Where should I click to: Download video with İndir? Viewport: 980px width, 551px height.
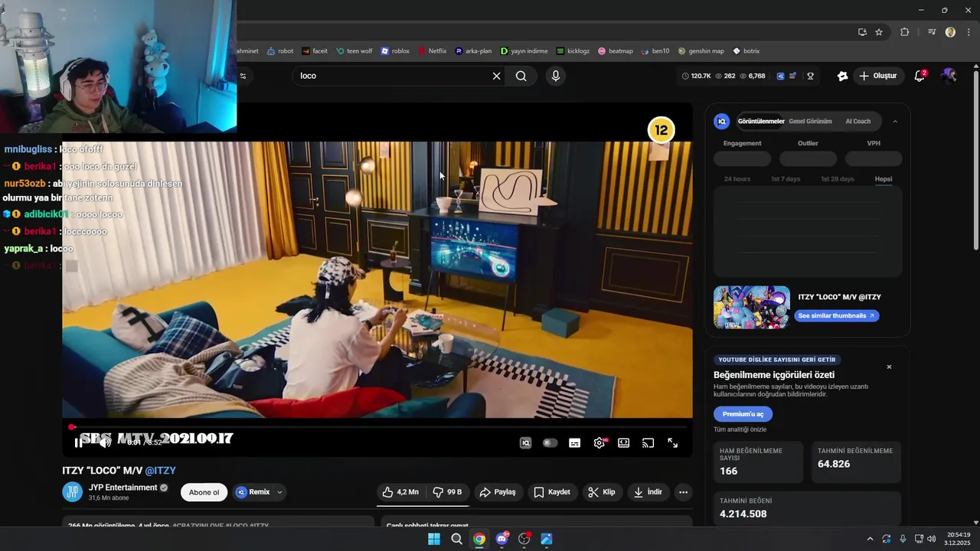pos(648,492)
